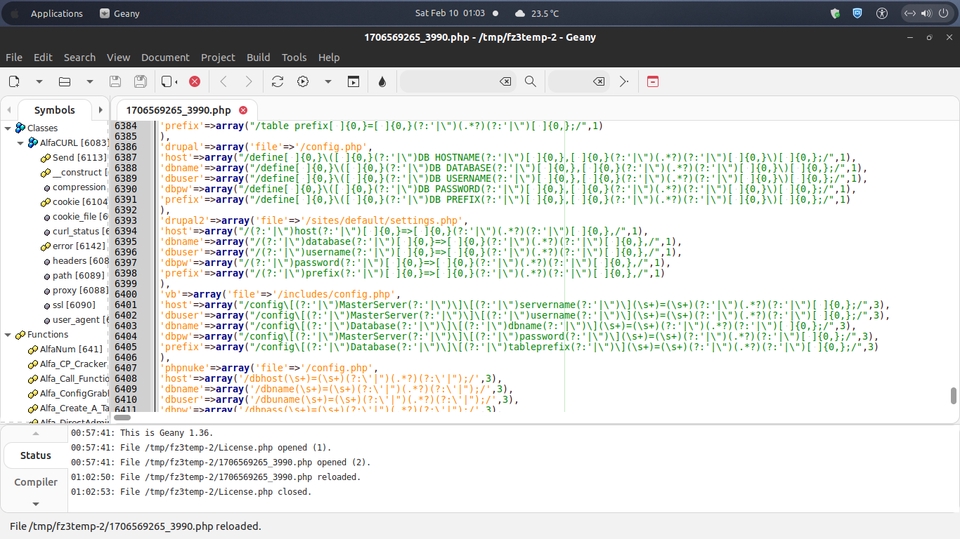Revert the current file toolbar icon

pyautogui.click(x=169, y=81)
